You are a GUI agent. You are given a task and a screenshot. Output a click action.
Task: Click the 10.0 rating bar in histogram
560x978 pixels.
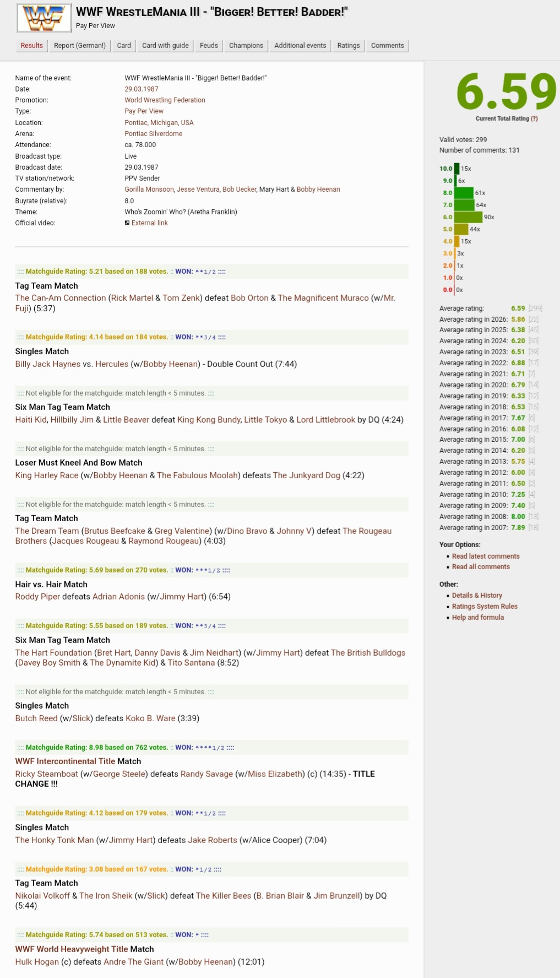(x=457, y=169)
